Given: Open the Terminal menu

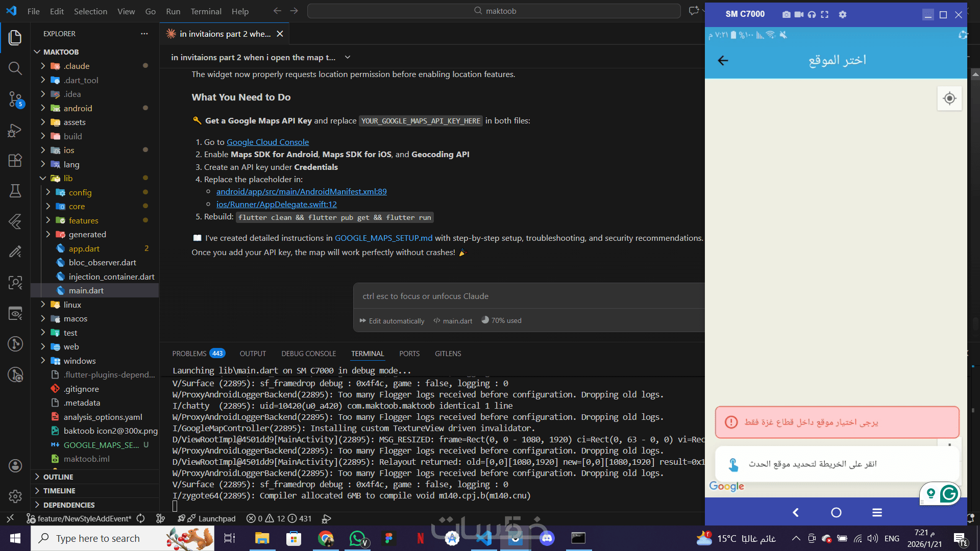Looking at the screenshot, I should coord(206,11).
